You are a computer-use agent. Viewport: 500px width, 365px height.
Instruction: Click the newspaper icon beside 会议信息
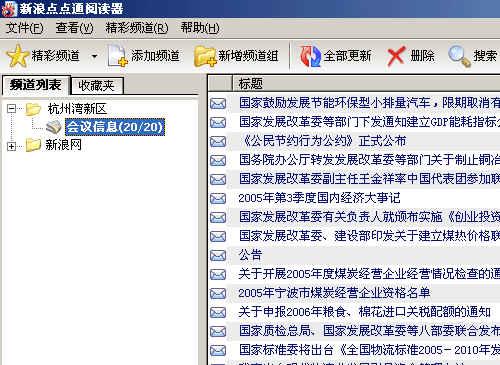click(x=54, y=127)
